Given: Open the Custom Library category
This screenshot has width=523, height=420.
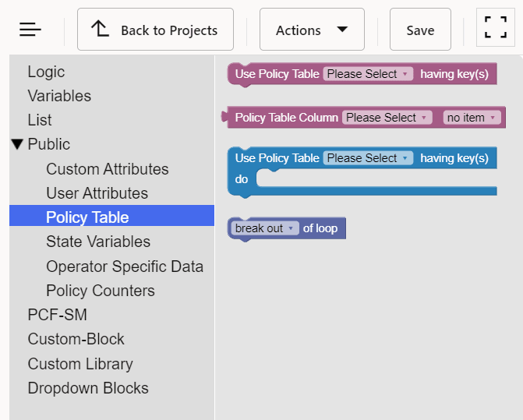Looking at the screenshot, I should pos(80,364).
